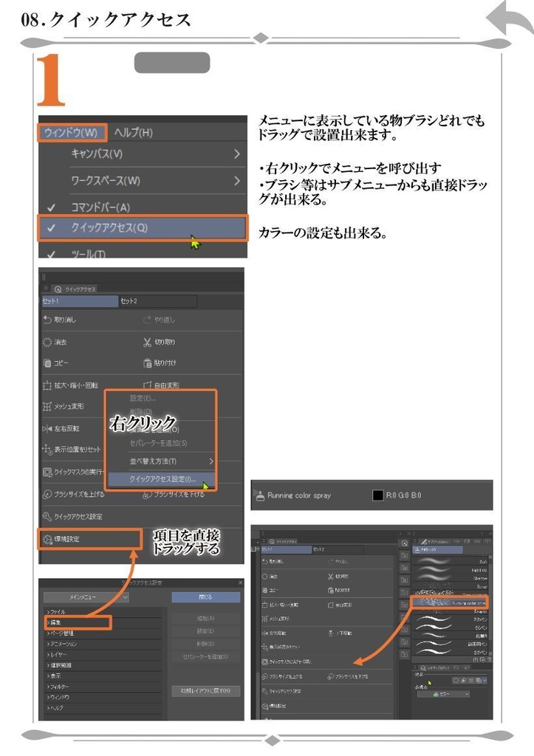The width and height of the screenshot is (534, 756).
Task: Select the highlighted Running color spray brush
Action: 450,602
